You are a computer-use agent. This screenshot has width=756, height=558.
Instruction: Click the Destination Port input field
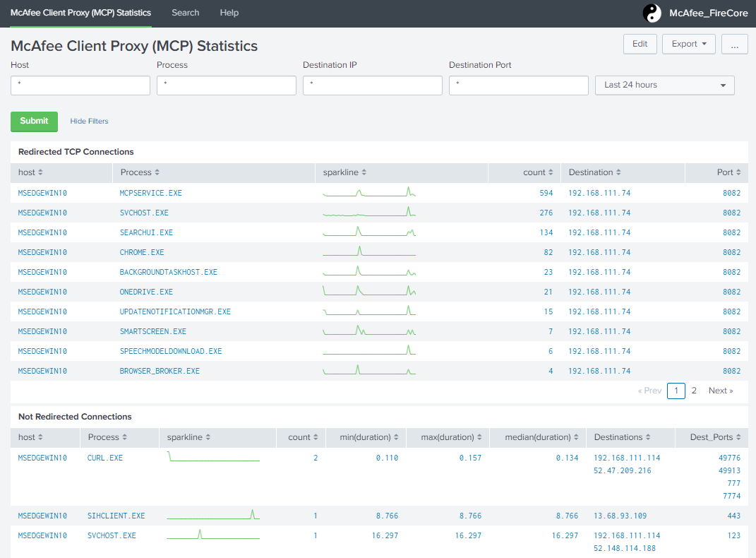(519, 85)
